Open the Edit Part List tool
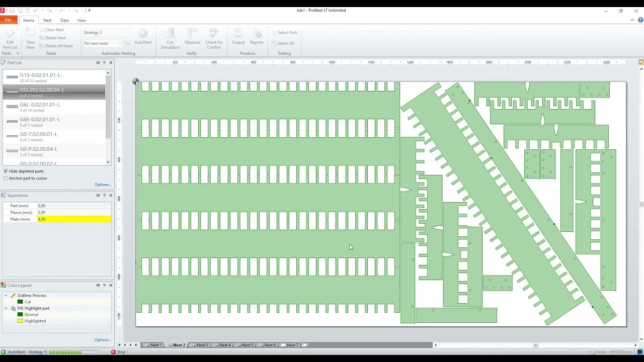644x362 pixels. tap(10, 38)
